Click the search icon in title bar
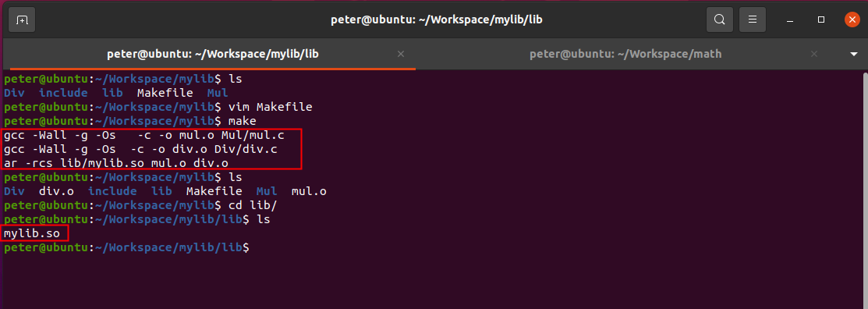 719,20
